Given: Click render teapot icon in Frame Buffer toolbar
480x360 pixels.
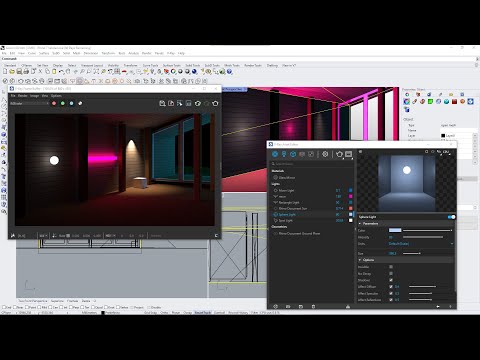Looking at the screenshot, I should pyautogui.click(x=215, y=103).
